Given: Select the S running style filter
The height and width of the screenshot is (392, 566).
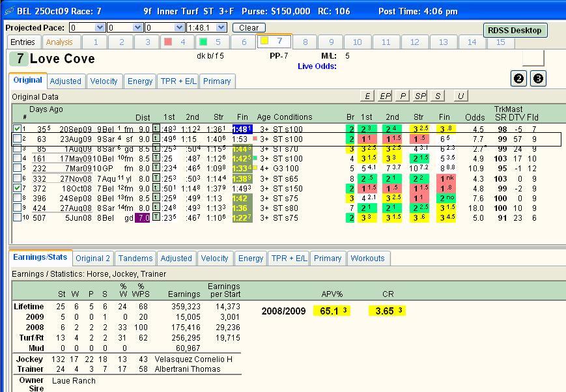Looking at the screenshot, I should pyautogui.click(x=438, y=96).
